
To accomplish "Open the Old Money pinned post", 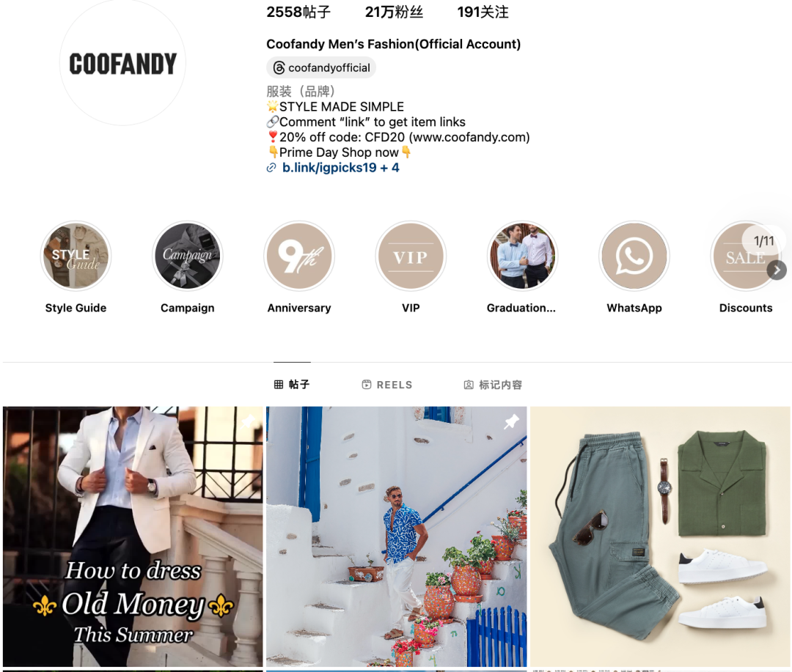I will click(x=133, y=536).
